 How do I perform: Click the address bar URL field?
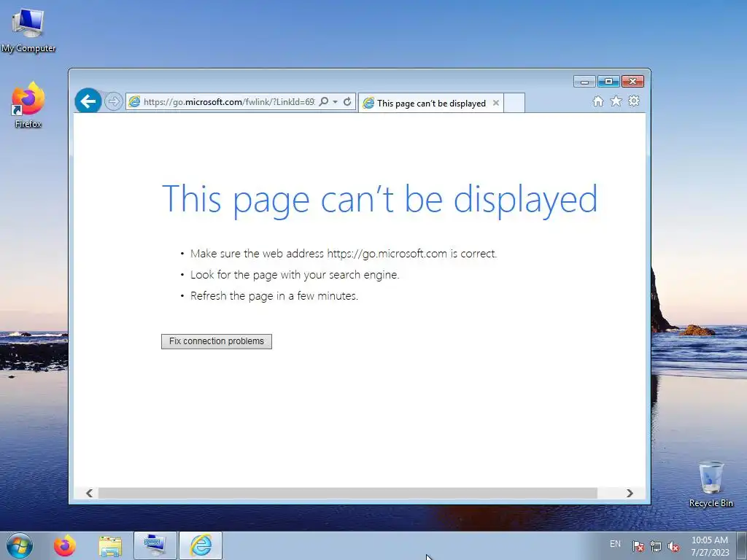pyautogui.click(x=229, y=102)
